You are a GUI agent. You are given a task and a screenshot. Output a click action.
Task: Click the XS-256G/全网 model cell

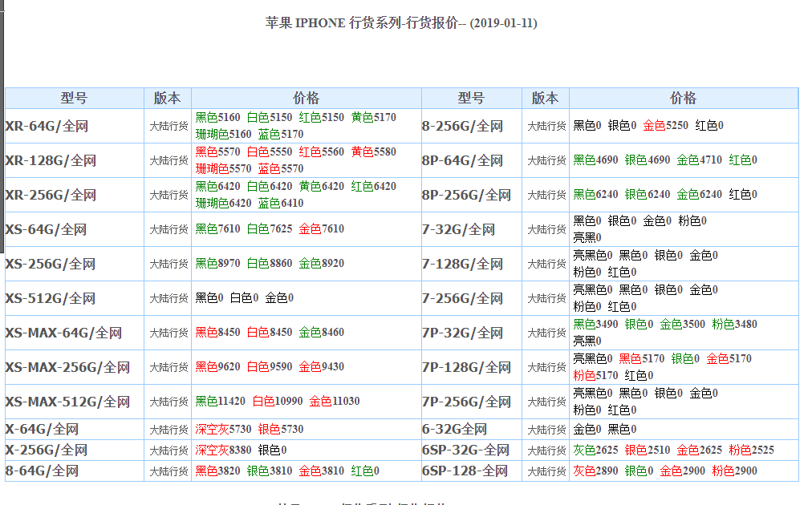click(x=75, y=264)
